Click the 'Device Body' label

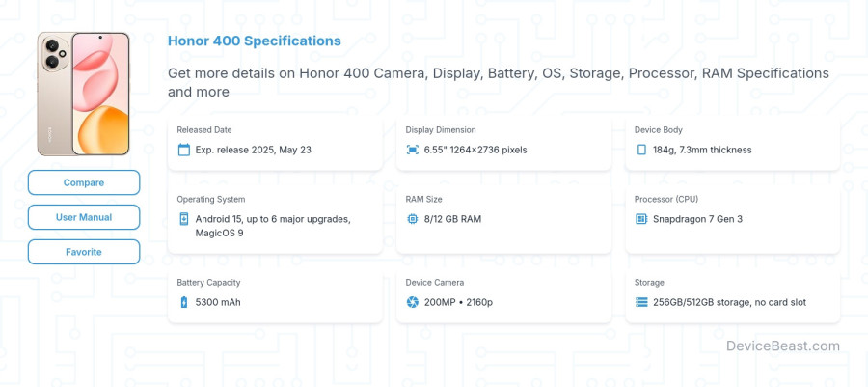(658, 130)
